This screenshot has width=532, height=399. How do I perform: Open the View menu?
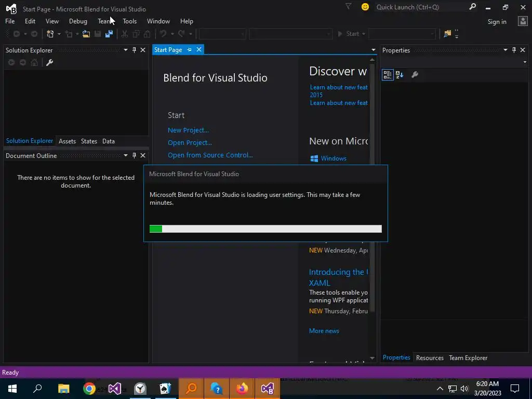52,21
